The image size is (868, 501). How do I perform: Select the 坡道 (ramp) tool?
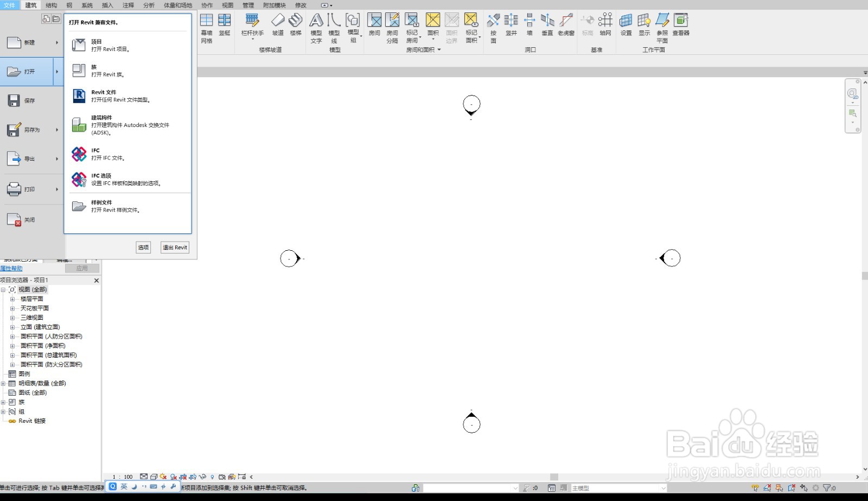pos(278,25)
